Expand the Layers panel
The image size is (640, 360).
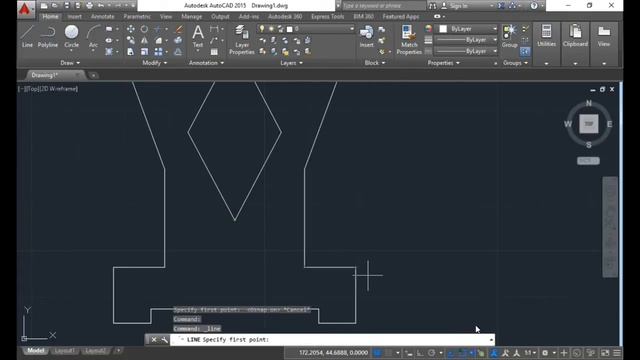coord(291,63)
